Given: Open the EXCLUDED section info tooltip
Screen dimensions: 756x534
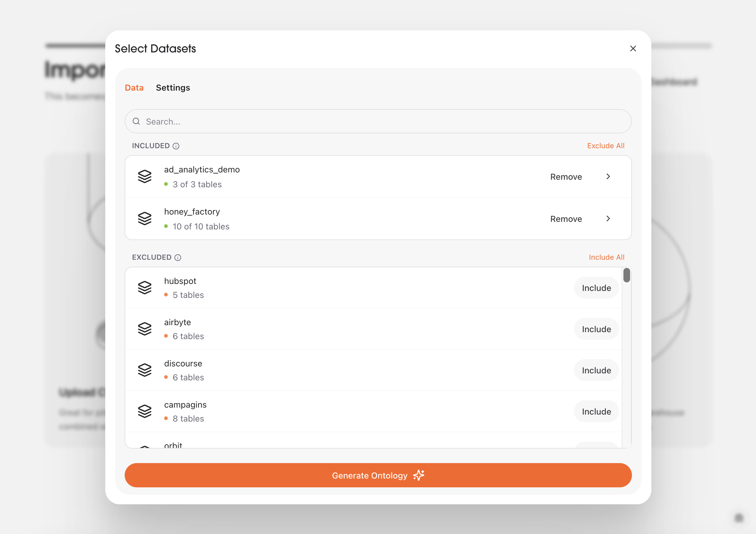Looking at the screenshot, I should 178,258.
